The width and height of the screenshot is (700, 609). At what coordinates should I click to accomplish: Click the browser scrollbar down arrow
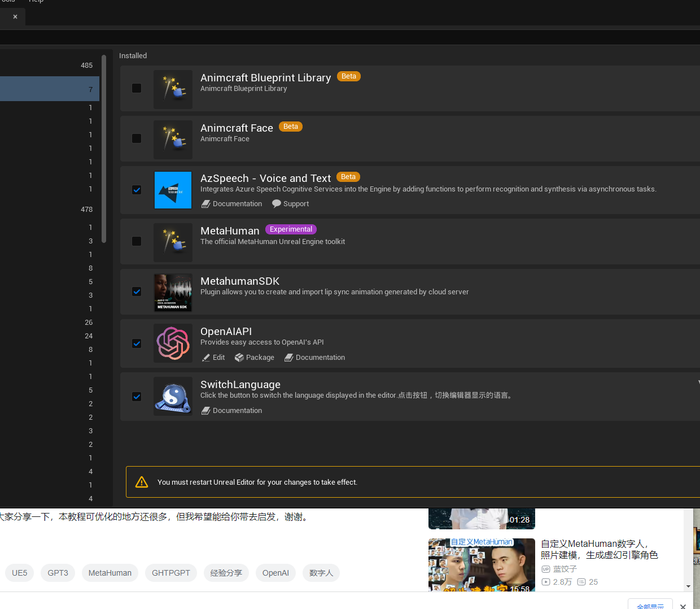tap(688, 586)
